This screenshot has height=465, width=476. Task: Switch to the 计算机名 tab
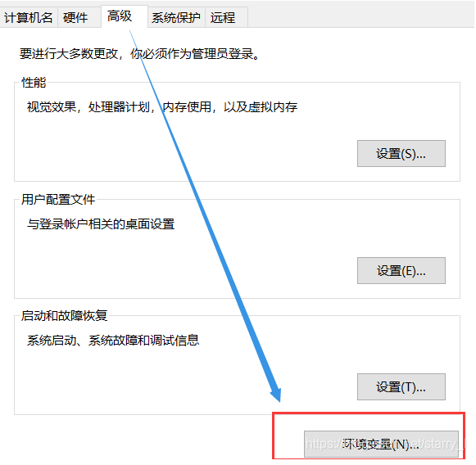(x=28, y=17)
